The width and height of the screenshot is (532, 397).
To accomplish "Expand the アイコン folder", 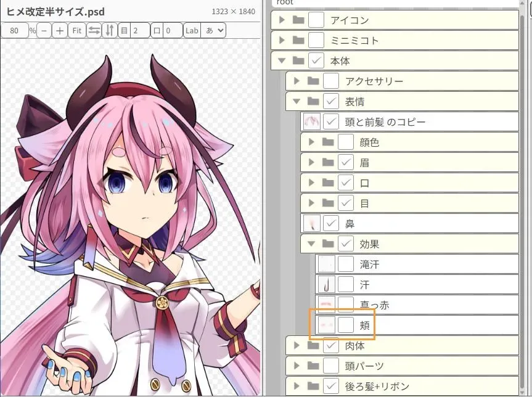I will coord(282,20).
